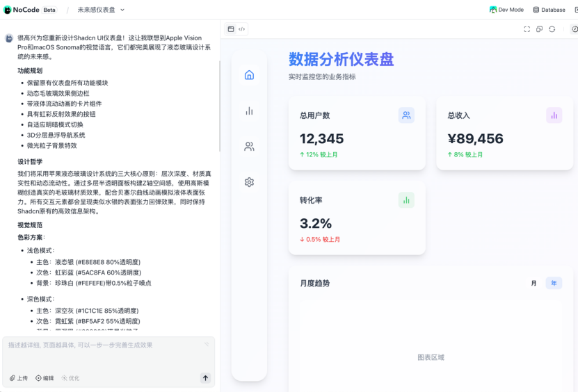Click the Beta badge next to NoCode
Viewport: 578px width, 392px height.
tap(49, 10)
